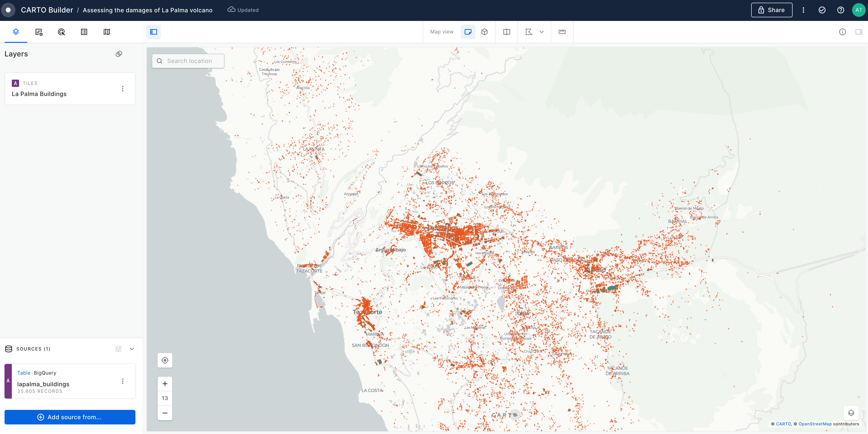Open the Widgets tab icon
The image size is (868, 434).
point(39,32)
